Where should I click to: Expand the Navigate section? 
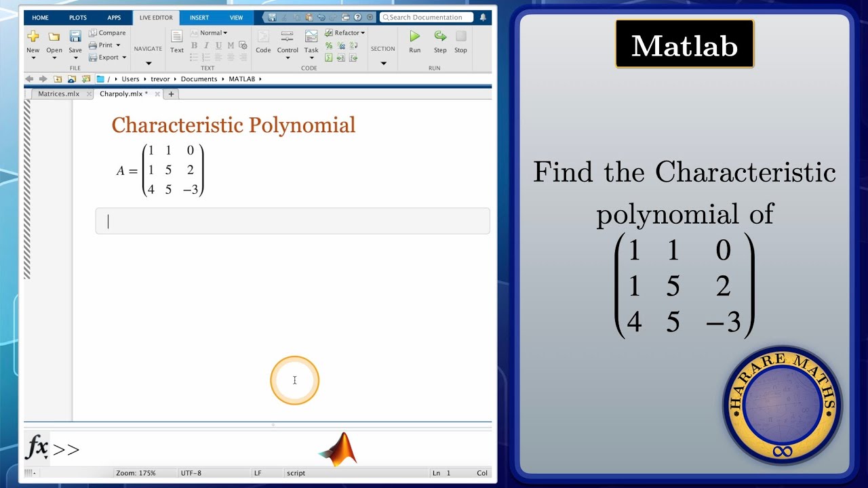[148, 63]
